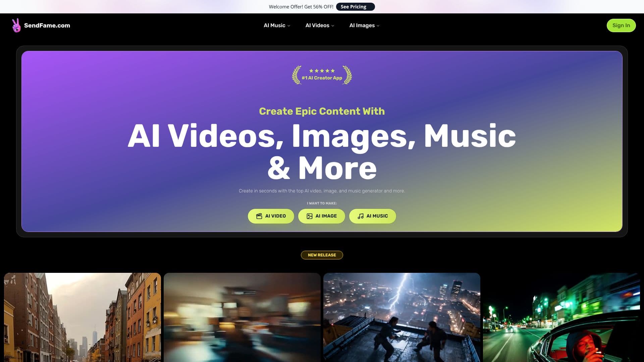
Task: Click the music note icon on AI MUSIC
Action: coord(360,216)
